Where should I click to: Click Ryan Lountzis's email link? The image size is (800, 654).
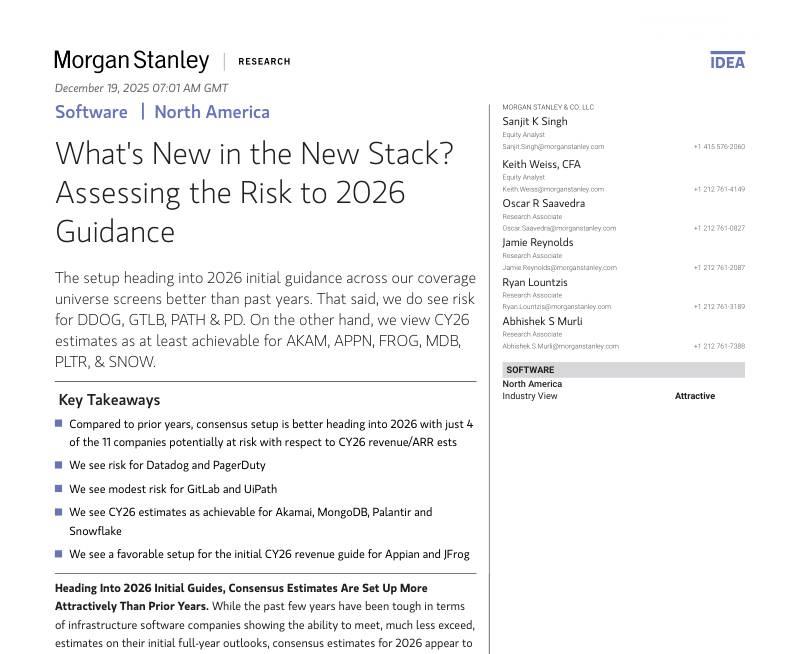click(x=556, y=307)
